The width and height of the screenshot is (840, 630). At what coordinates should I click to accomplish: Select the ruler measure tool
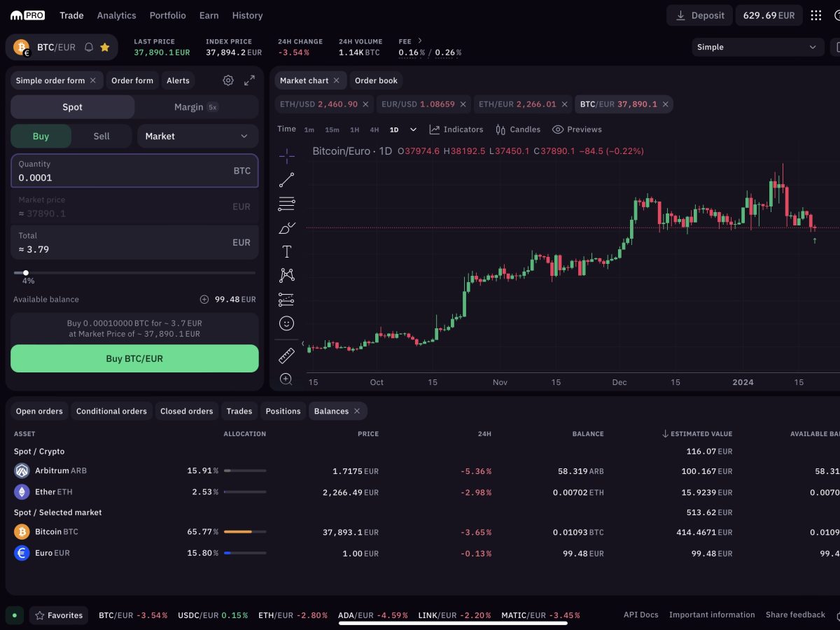(286, 355)
